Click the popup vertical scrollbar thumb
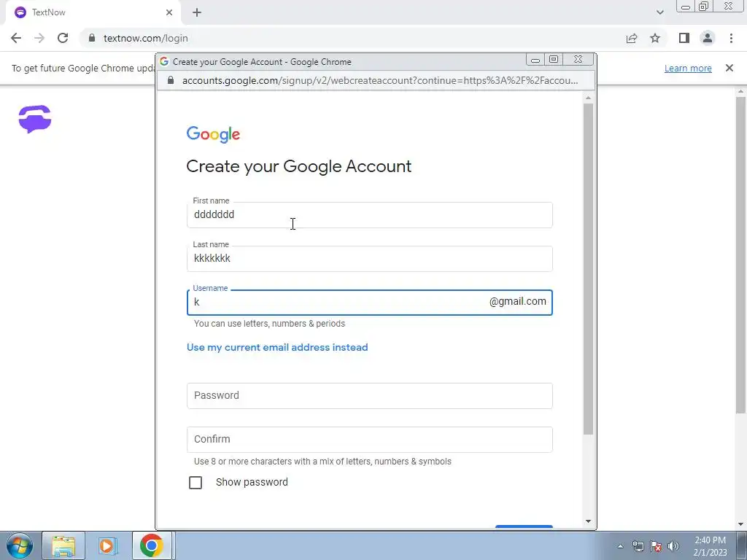The image size is (747, 560). (589, 269)
